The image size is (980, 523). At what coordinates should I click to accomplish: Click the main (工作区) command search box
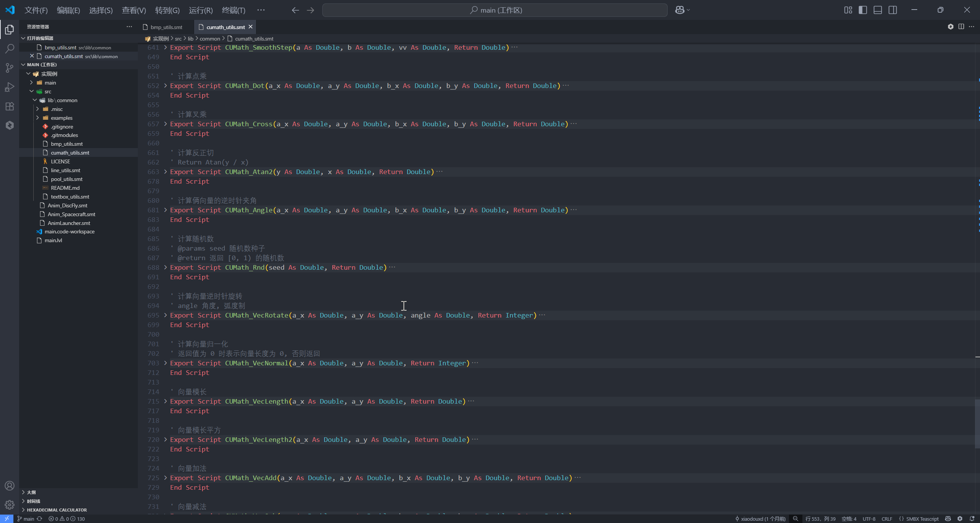click(x=495, y=10)
